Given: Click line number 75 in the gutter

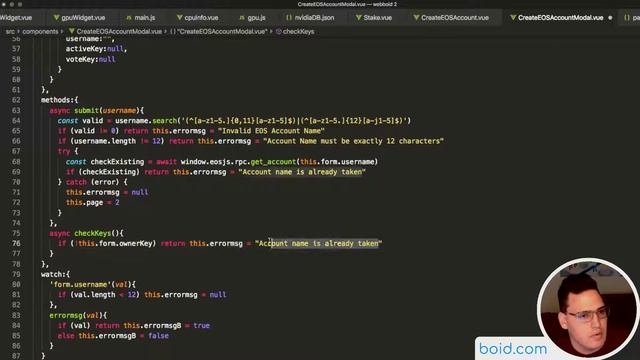Looking at the screenshot, I should click(x=16, y=233).
